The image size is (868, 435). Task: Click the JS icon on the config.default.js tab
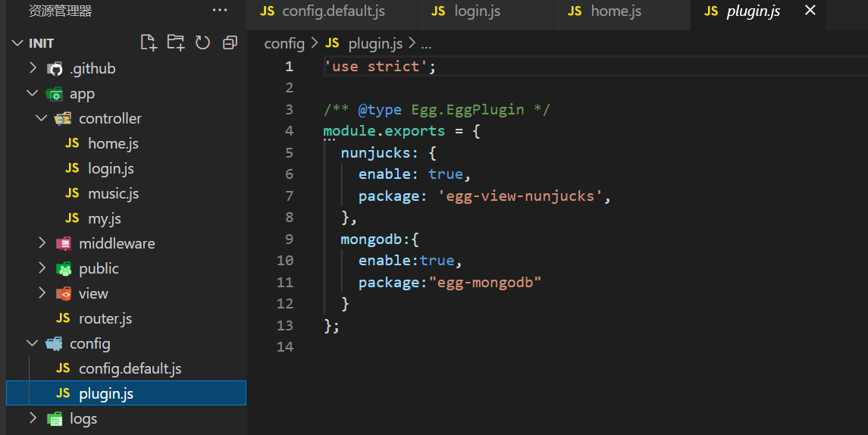[268, 11]
